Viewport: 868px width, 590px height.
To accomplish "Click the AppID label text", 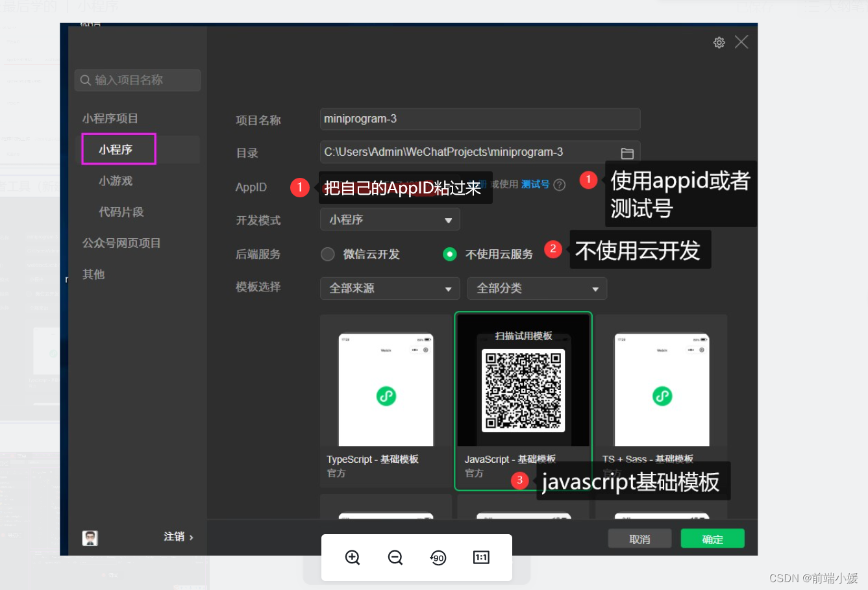I will click(x=251, y=187).
